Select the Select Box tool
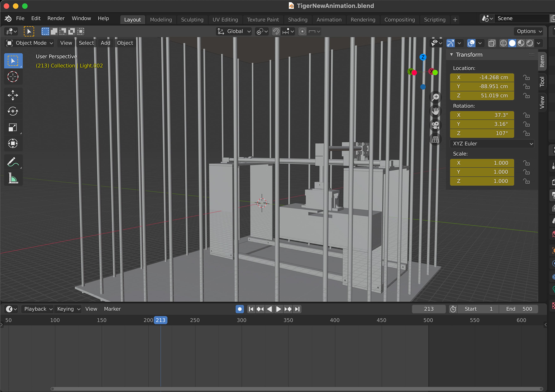Image resolution: width=555 pixels, height=392 pixels. (x=13, y=61)
